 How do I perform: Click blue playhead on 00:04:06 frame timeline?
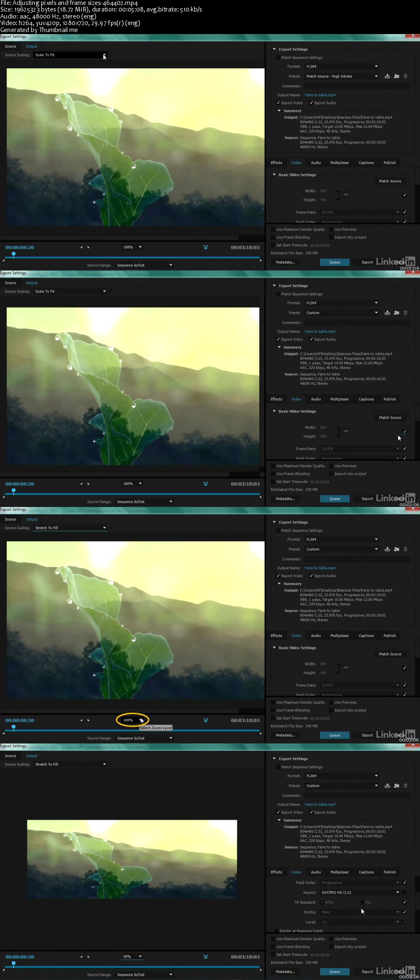pyautogui.click(x=14, y=964)
